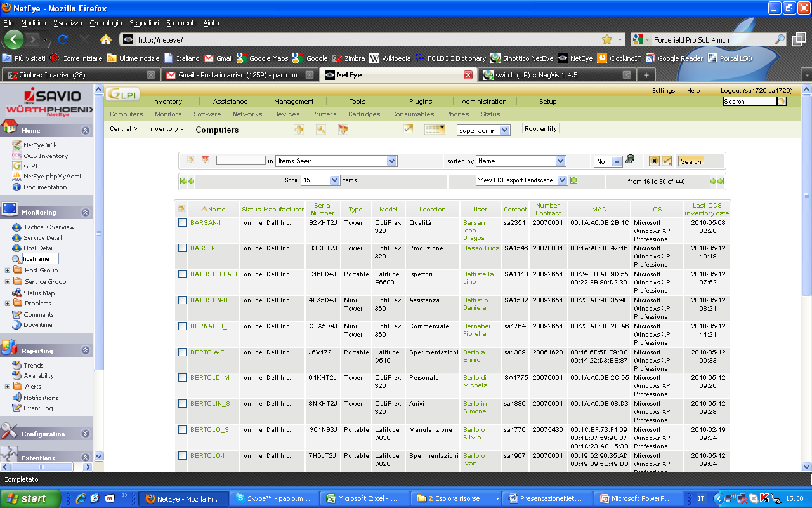Open the Monitors submenu link
The image size is (812, 508).
(x=168, y=114)
